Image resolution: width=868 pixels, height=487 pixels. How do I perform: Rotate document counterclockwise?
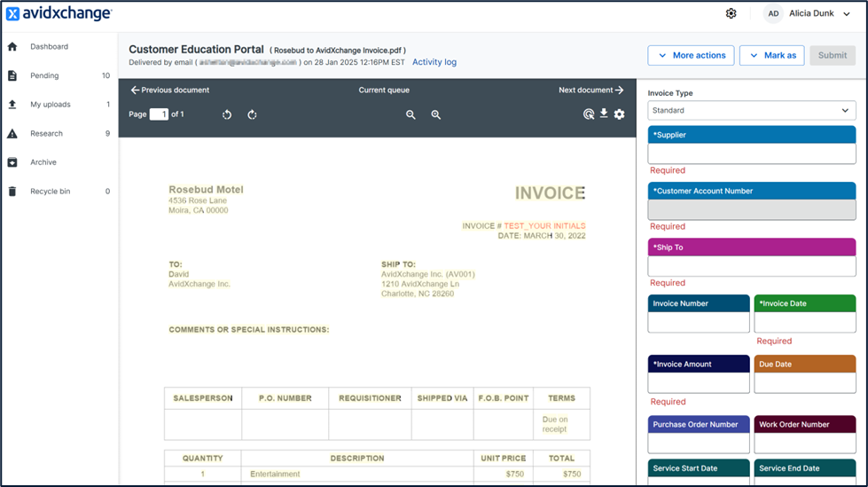[x=227, y=114]
